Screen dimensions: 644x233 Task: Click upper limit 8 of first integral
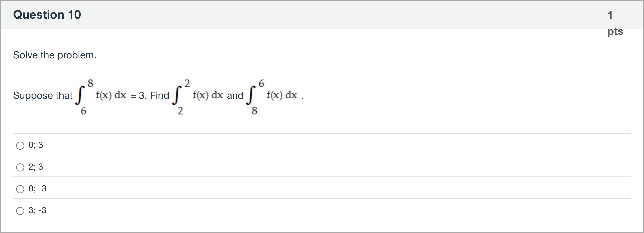click(90, 83)
